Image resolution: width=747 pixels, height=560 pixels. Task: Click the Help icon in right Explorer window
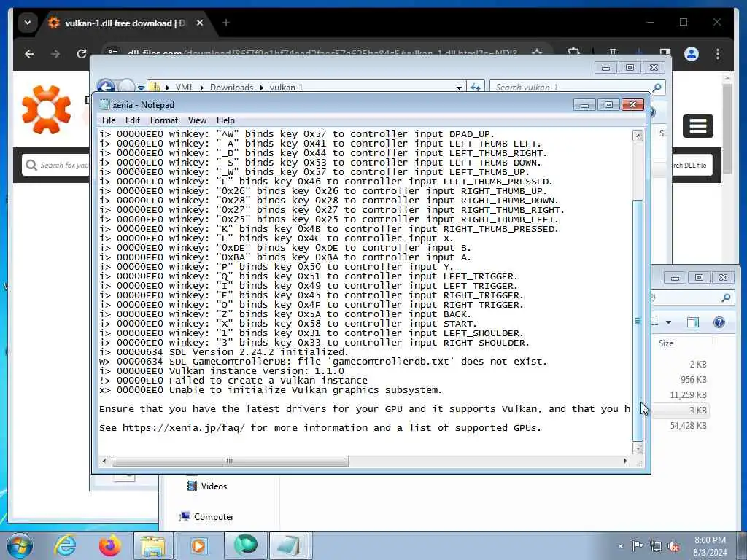719,322
